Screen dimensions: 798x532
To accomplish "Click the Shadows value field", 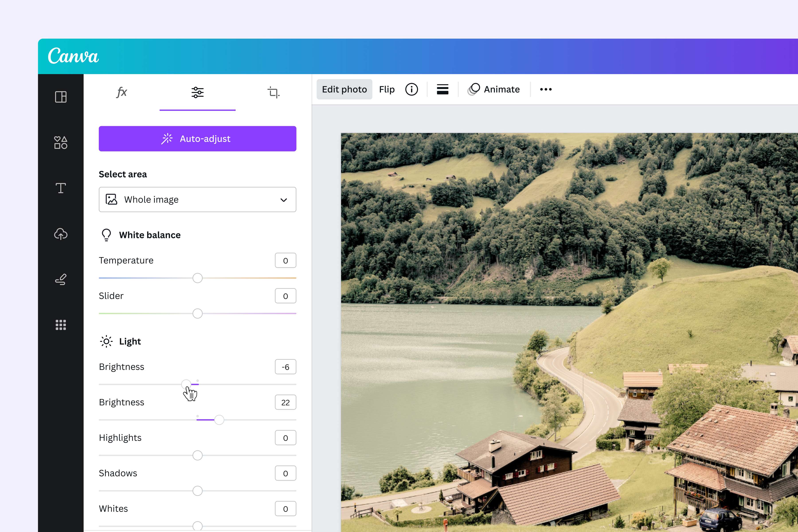I will click(x=285, y=473).
